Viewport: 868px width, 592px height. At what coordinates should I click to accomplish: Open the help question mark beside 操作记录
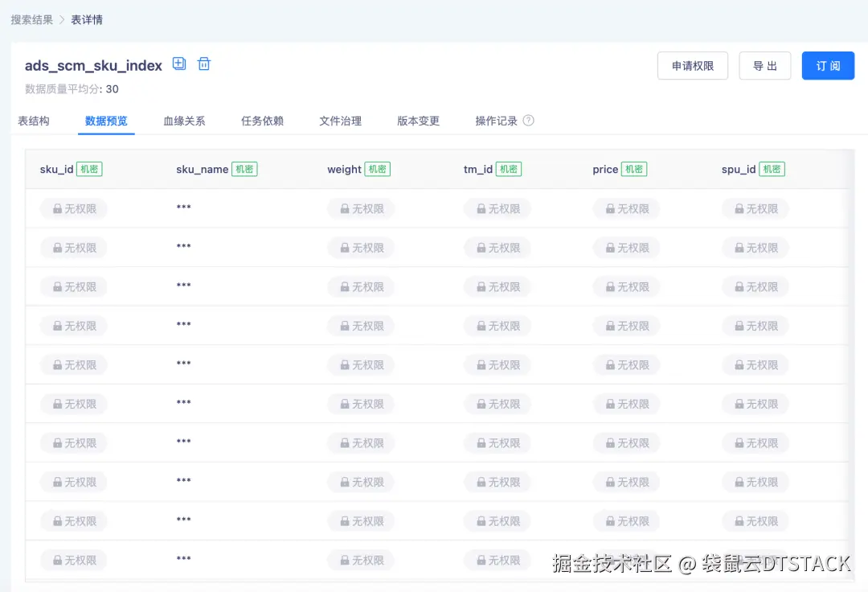(528, 121)
